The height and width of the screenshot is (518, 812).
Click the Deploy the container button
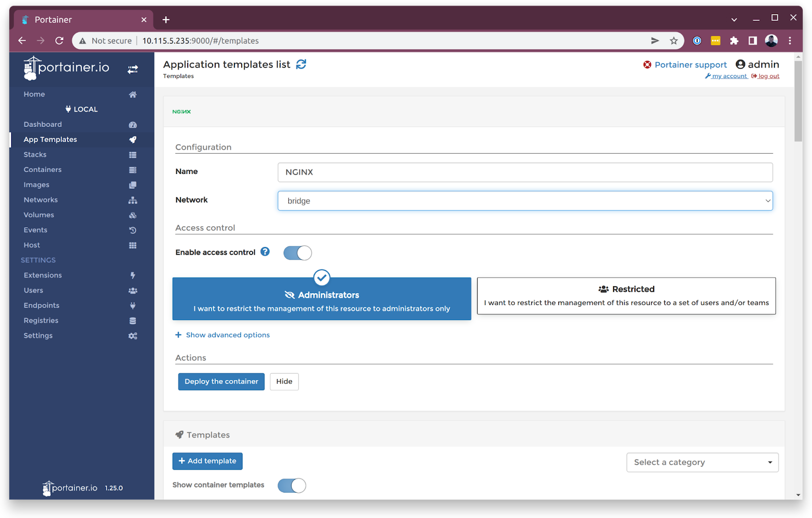click(x=221, y=382)
